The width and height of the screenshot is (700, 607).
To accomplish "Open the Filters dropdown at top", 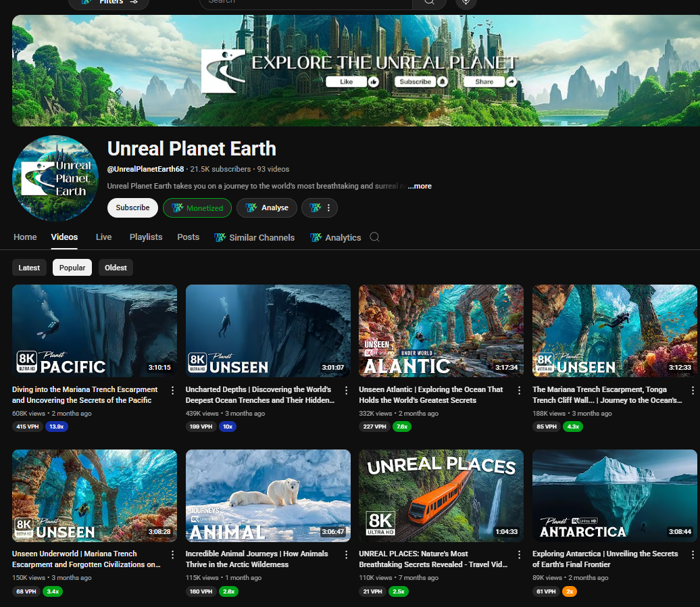I will click(x=109, y=3).
